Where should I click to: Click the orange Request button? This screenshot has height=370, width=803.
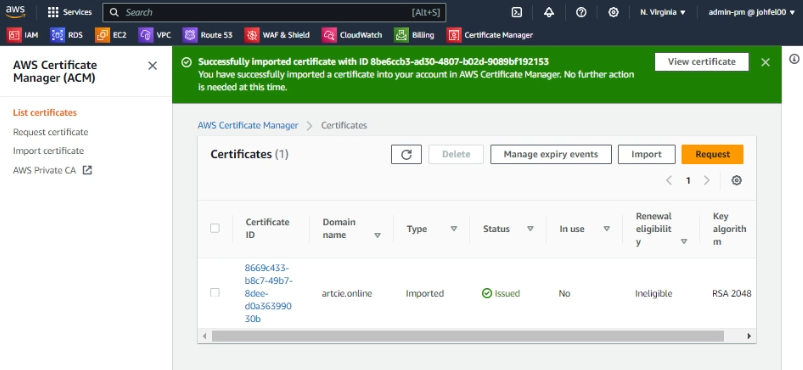(x=712, y=154)
